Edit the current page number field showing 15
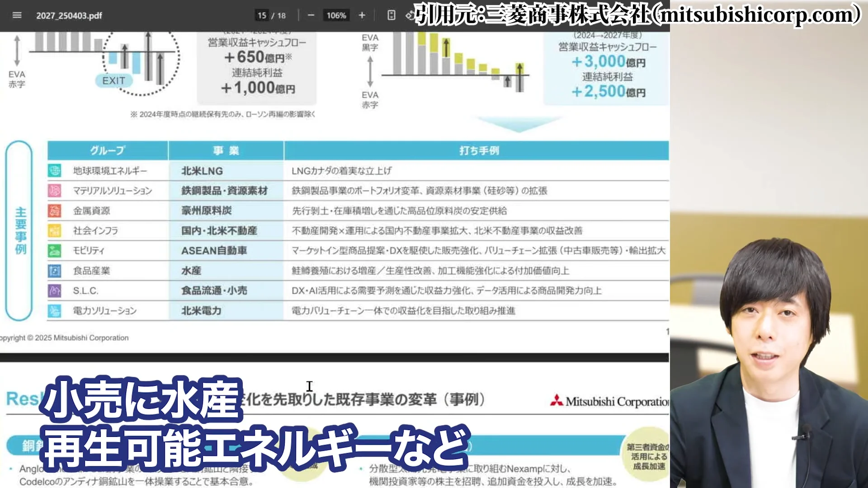 pyautogui.click(x=262, y=15)
